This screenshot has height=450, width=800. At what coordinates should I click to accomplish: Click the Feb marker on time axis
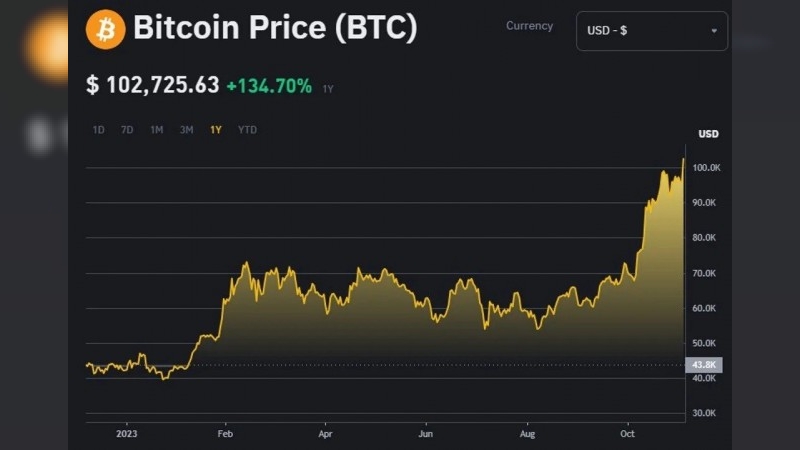[225, 435]
